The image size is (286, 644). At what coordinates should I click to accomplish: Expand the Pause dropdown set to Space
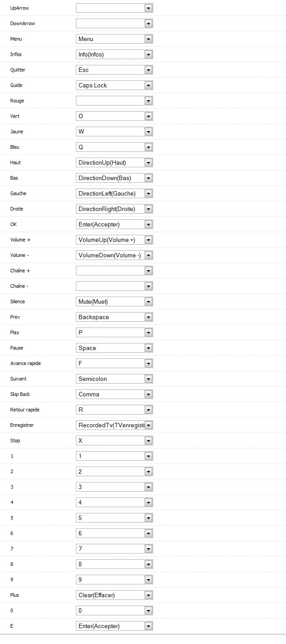(114, 348)
